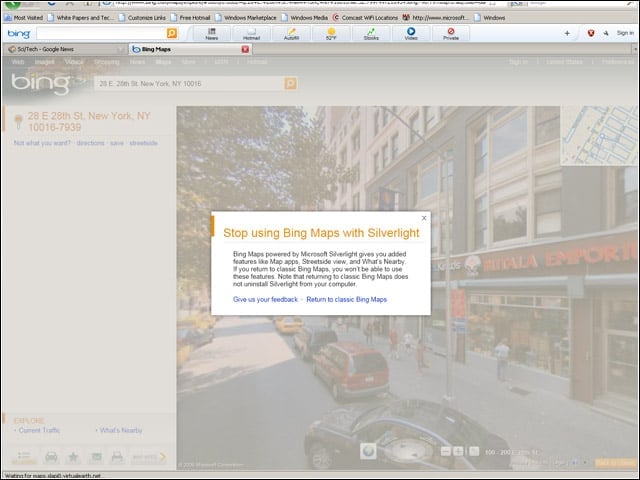Open the Video toolbar button
640x480 pixels.
pyautogui.click(x=411, y=33)
